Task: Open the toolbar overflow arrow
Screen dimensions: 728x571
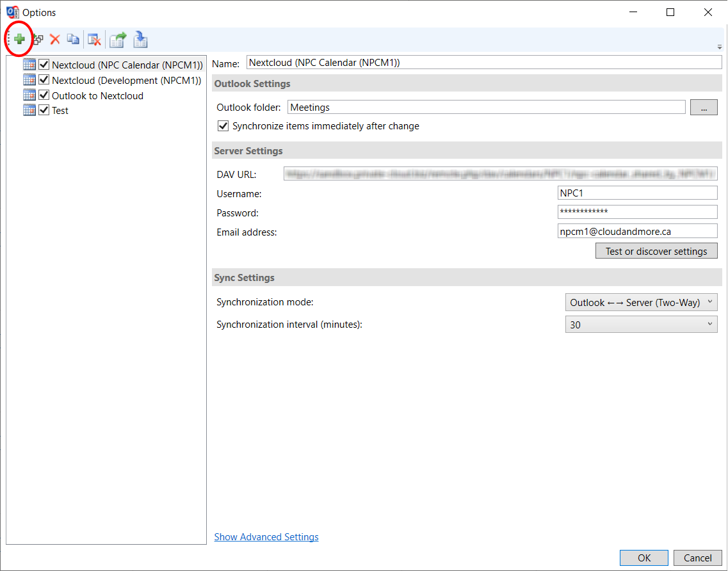Action: (x=719, y=47)
